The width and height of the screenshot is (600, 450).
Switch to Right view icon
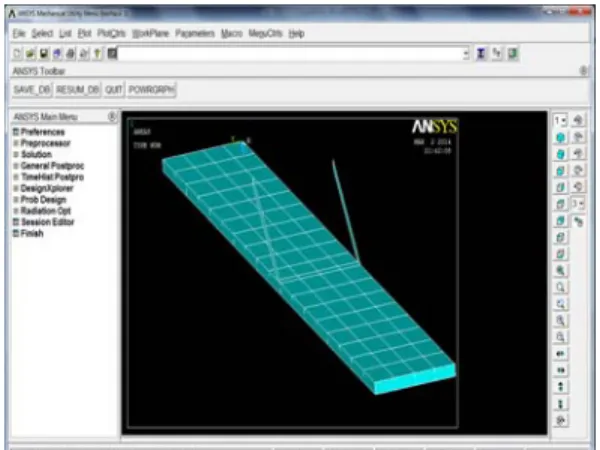560,188
